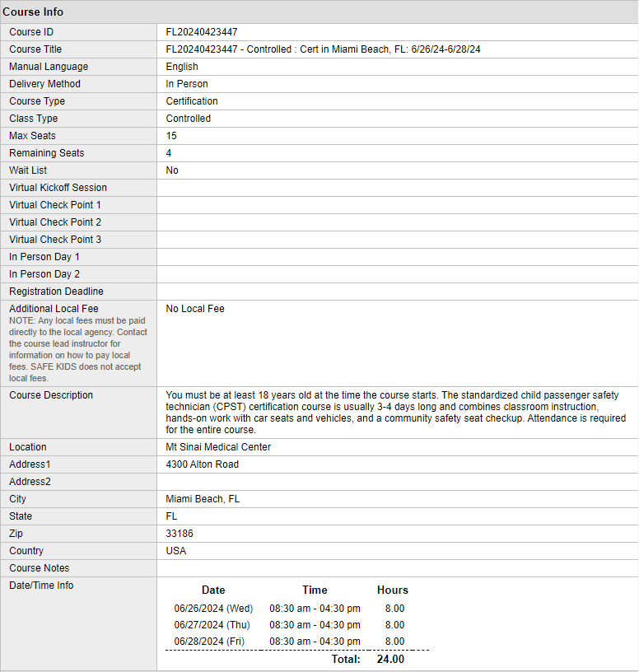Screen dimensions: 639x672
Task: Click the Country value USA
Action: pyautogui.click(x=175, y=551)
